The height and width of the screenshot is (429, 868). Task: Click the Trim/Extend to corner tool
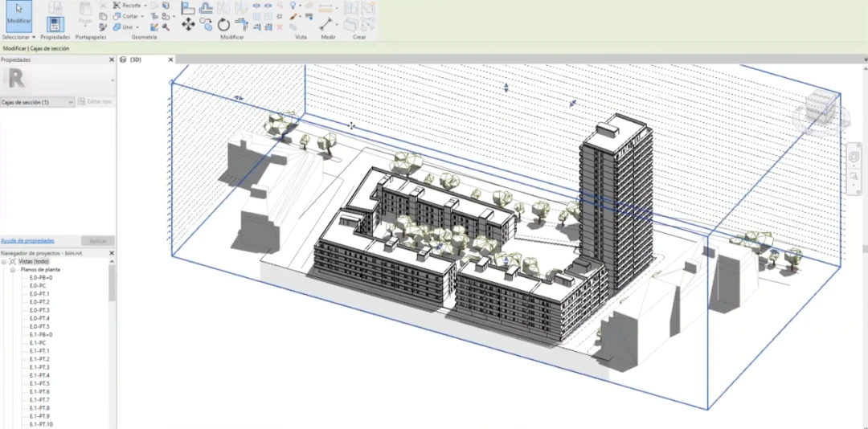[241, 24]
